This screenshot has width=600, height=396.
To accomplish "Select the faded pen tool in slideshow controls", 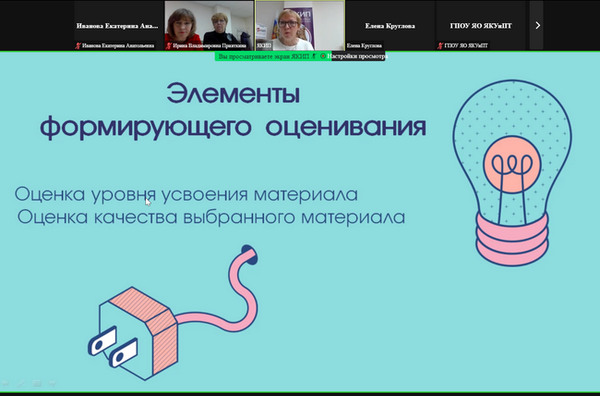I will pyautogui.click(x=21, y=383).
